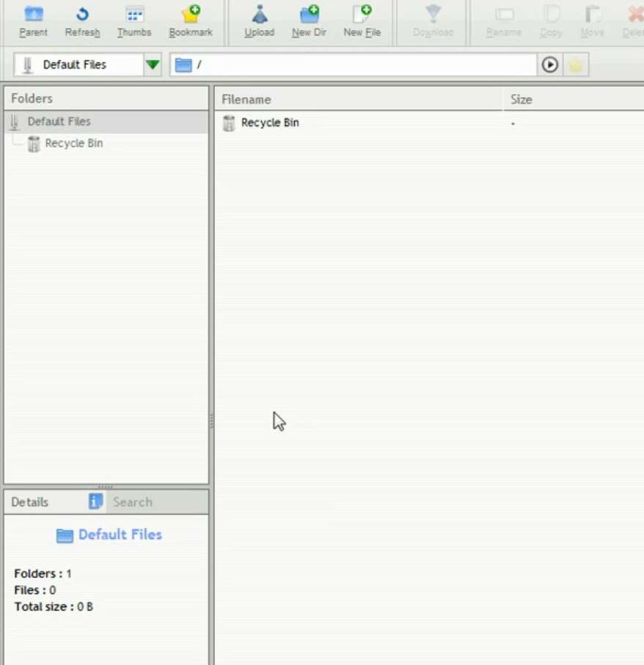Click the vertical splitter handle between panels
This screenshot has width=644, height=665.
pyautogui.click(x=211, y=421)
